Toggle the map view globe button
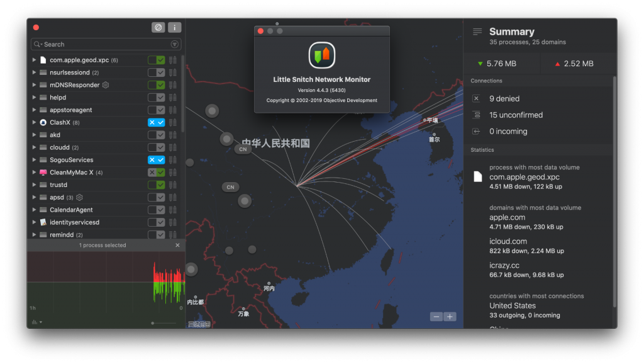The height and width of the screenshot is (364, 644). click(158, 28)
